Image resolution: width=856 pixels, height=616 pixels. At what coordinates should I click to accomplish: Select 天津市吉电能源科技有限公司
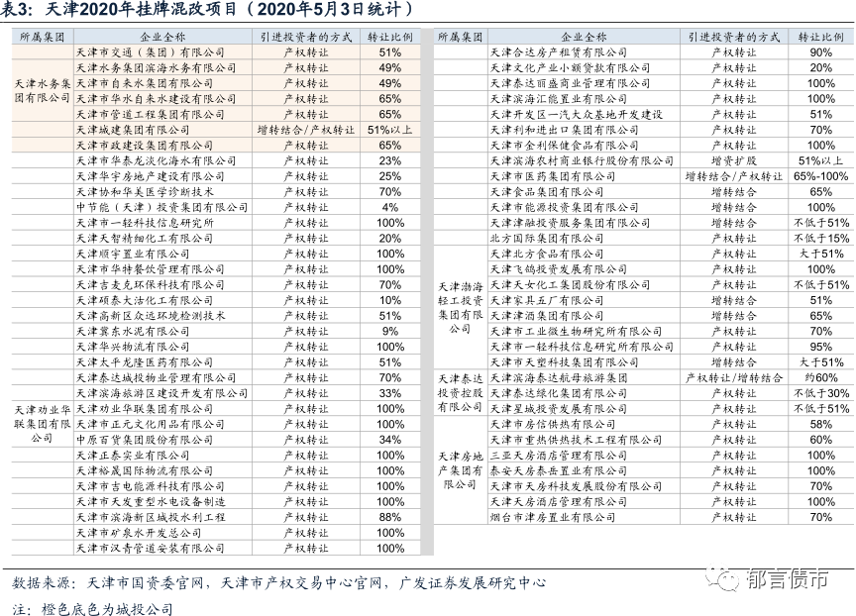tap(151, 486)
